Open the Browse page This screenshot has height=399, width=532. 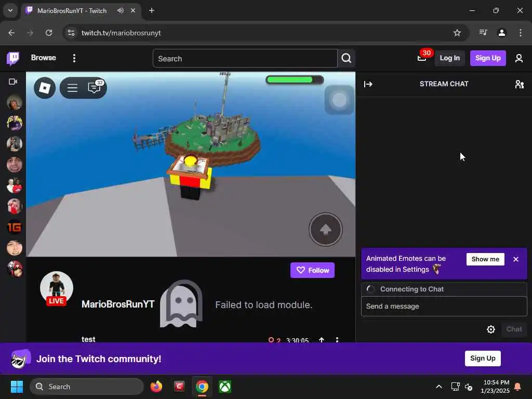[x=44, y=58]
